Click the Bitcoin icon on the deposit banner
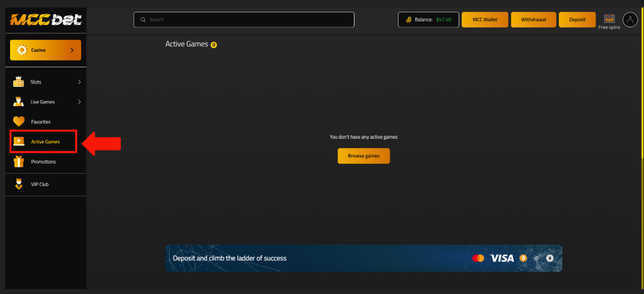 (x=523, y=258)
